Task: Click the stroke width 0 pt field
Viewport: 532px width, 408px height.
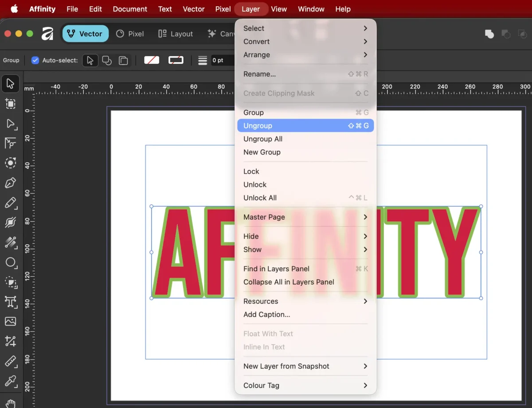Action: [x=222, y=60]
